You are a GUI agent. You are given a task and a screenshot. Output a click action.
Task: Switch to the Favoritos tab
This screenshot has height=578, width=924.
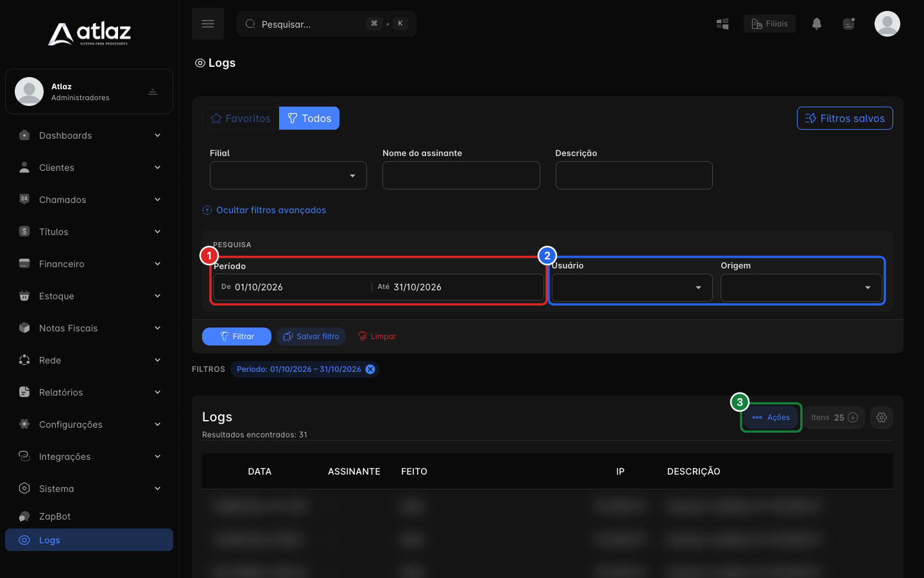pyautogui.click(x=241, y=118)
